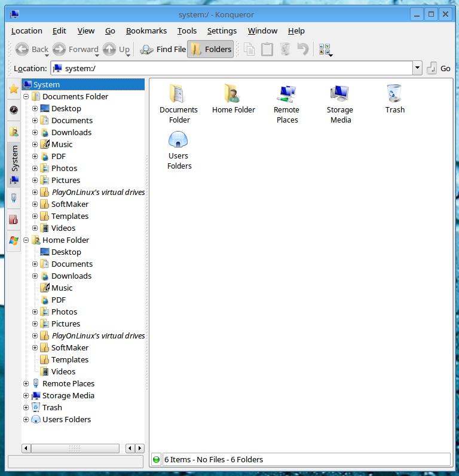Open Back history dropdown arrow
459x476 pixels.
47,55
